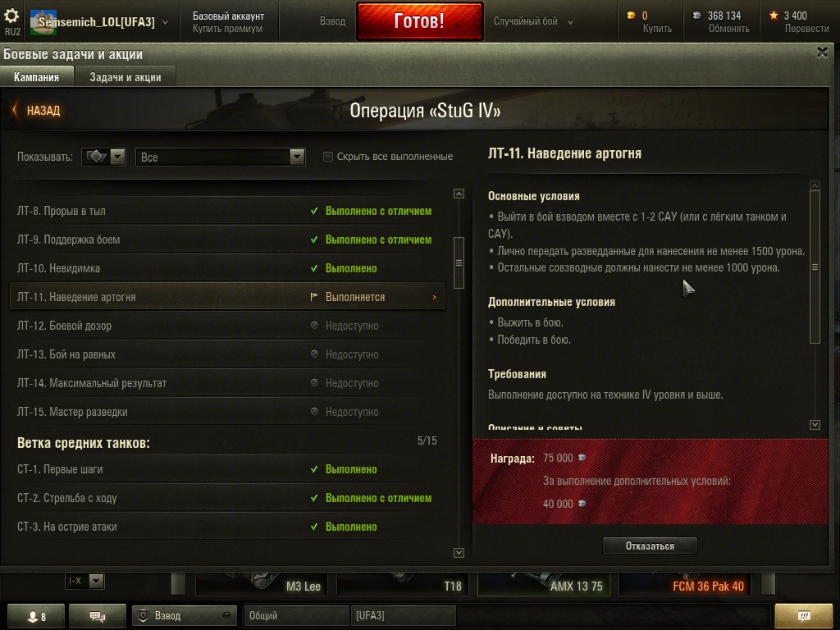Image resolution: width=840 pixels, height=630 pixels.
Task: Select mission ЛТ-10. Невидимка
Action: click(228, 268)
